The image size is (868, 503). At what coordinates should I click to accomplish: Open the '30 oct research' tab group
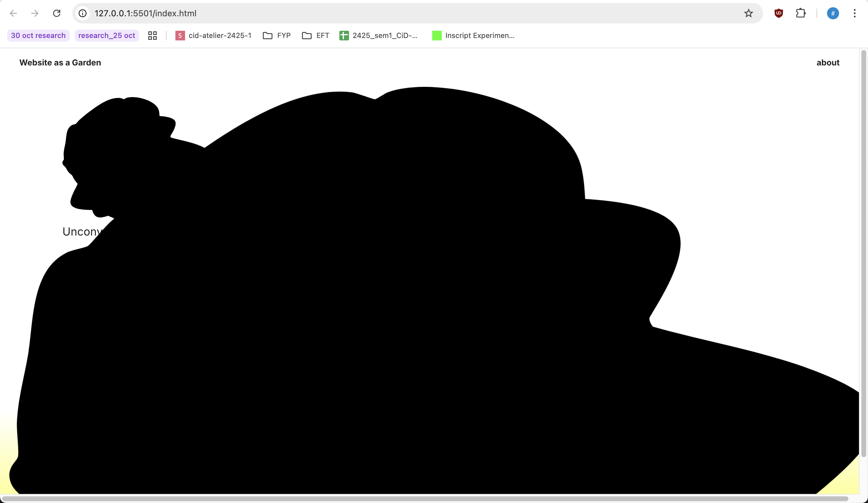[38, 36]
